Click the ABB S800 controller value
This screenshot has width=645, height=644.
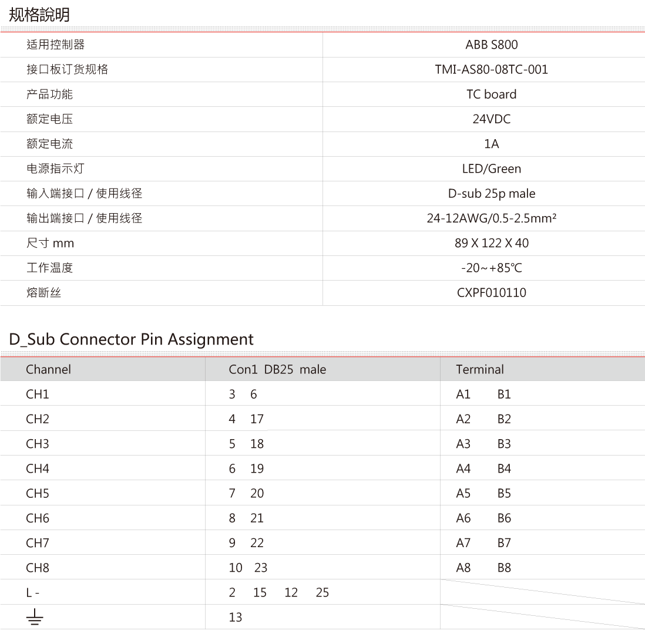491,45
